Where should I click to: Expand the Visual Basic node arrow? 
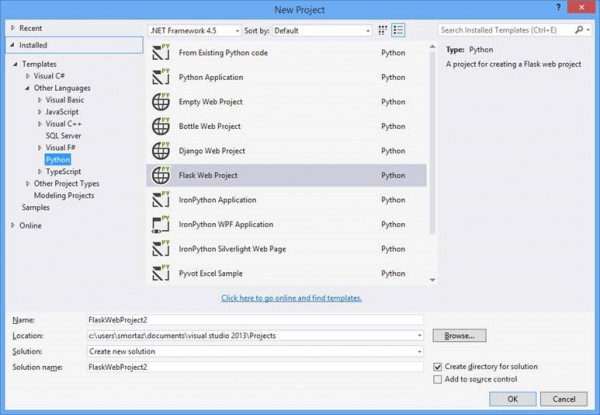(39, 100)
